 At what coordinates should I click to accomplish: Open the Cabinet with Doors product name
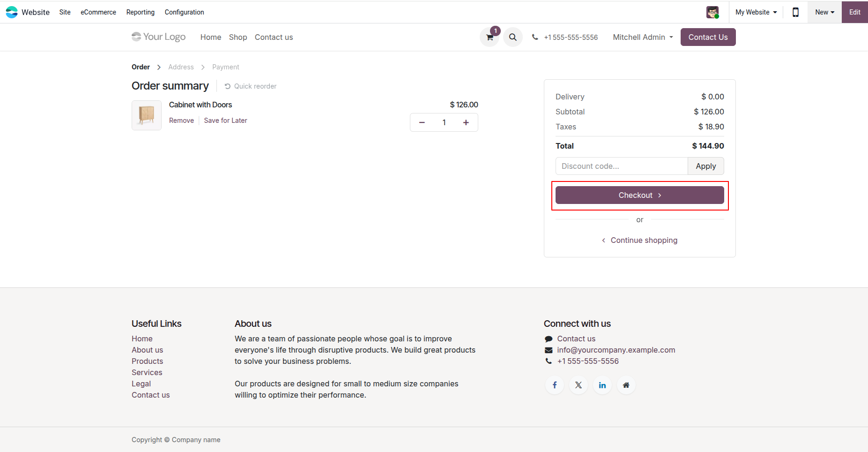tap(200, 105)
